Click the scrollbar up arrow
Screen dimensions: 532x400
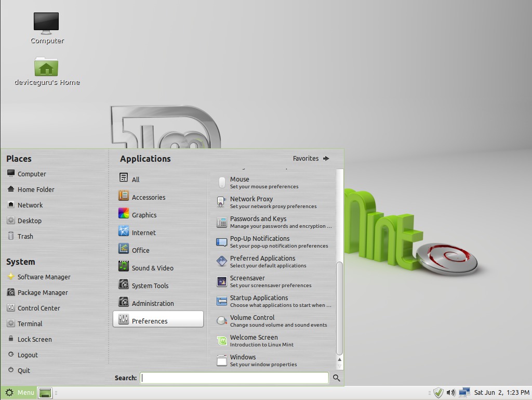click(339, 359)
